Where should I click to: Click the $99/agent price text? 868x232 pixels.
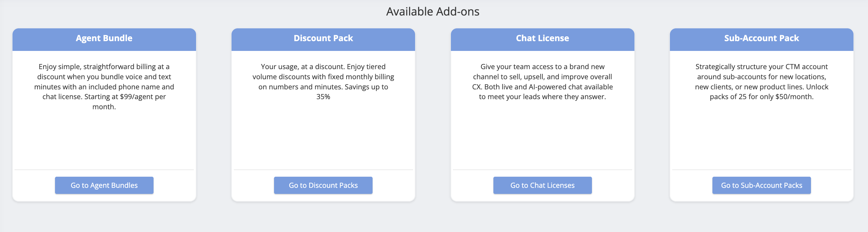coord(137,97)
